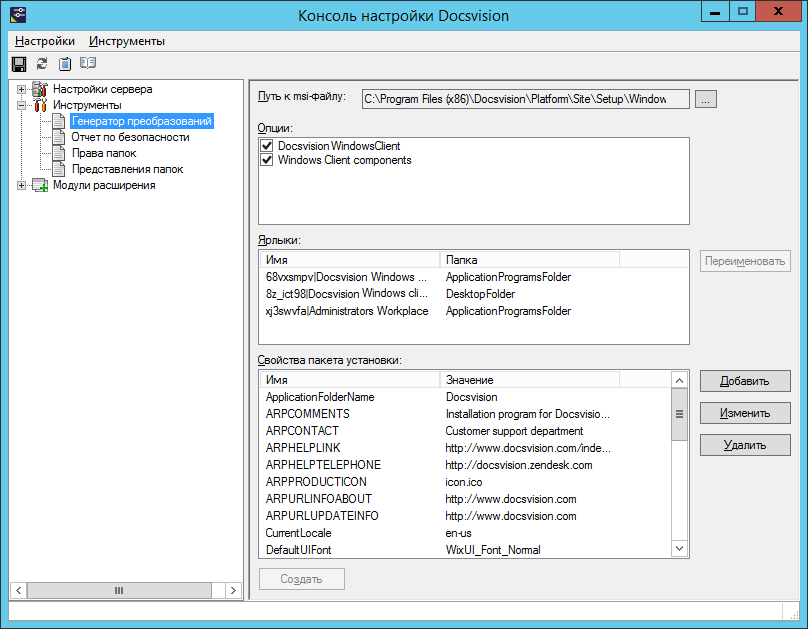Click the properties list scroll up arrow
The width and height of the screenshot is (808, 629).
[x=679, y=380]
